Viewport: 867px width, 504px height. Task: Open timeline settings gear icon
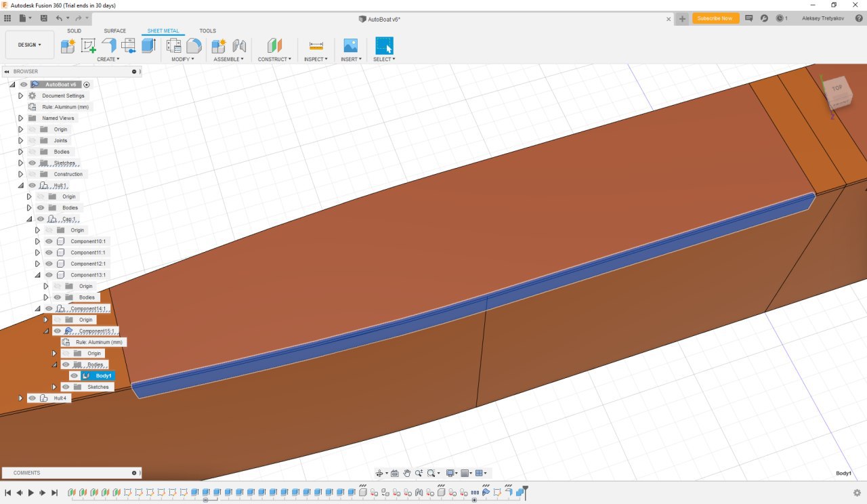[857, 492]
